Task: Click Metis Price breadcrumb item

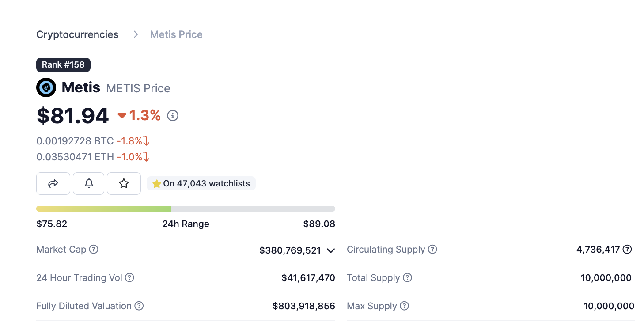Action: pyautogui.click(x=176, y=34)
